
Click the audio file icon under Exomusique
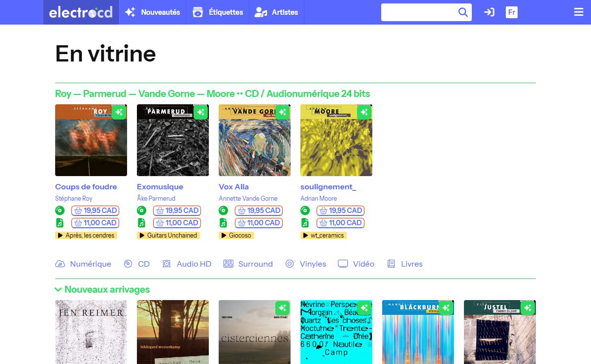click(141, 223)
